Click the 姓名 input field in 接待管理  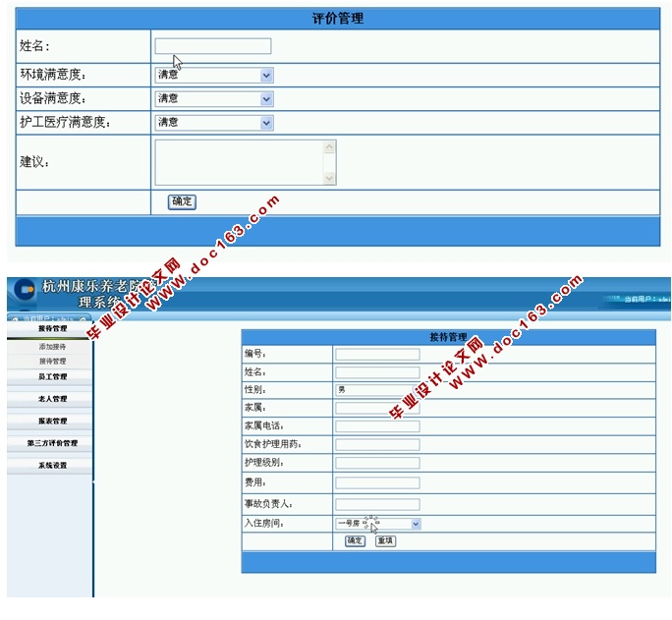[x=377, y=372]
